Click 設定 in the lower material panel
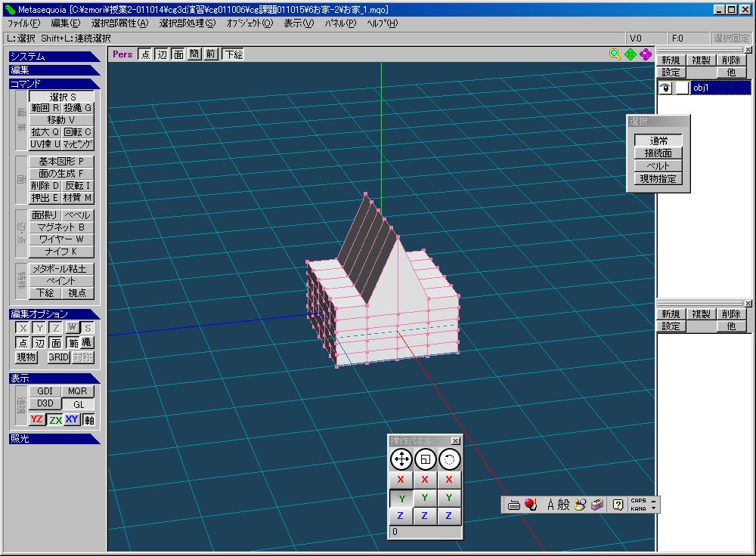Image resolution: width=756 pixels, height=556 pixels. [671, 326]
